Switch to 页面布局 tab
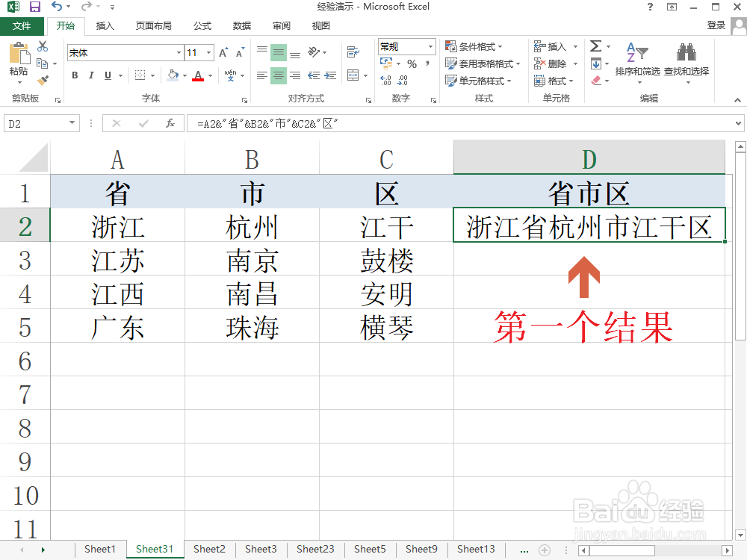Image resolution: width=747 pixels, height=560 pixels. click(153, 26)
